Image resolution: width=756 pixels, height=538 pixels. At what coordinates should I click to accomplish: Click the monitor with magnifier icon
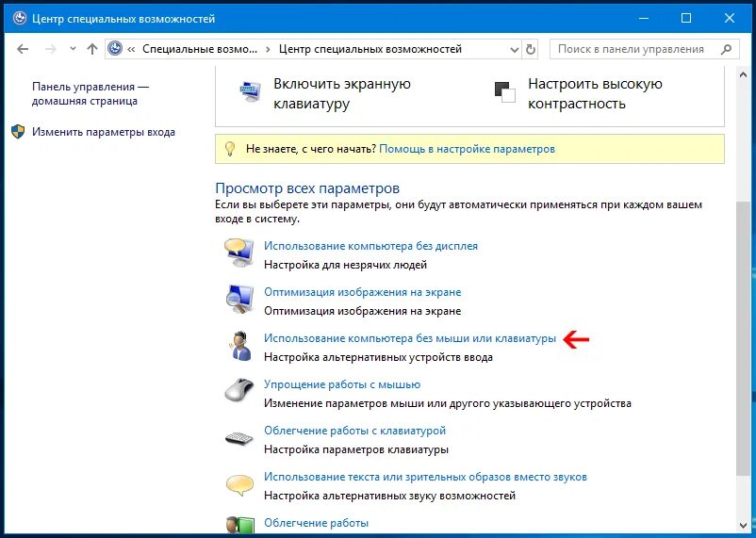point(239,300)
